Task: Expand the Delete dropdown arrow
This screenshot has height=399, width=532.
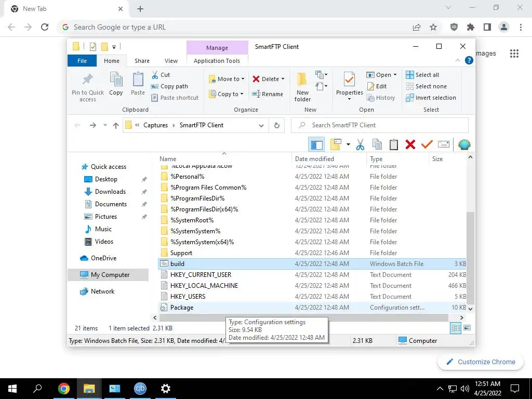Action: click(283, 79)
